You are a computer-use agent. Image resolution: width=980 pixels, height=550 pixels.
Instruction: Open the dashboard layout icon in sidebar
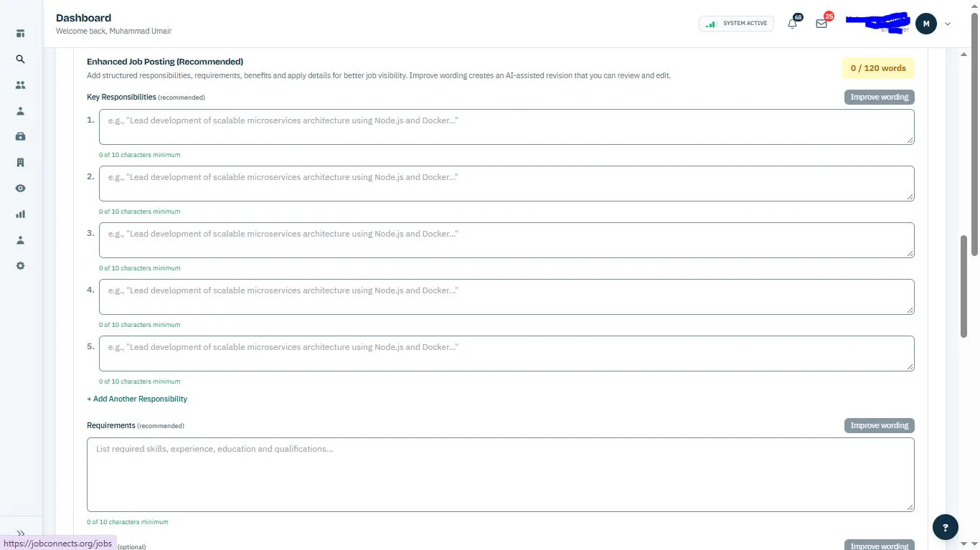click(x=20, y=34)
